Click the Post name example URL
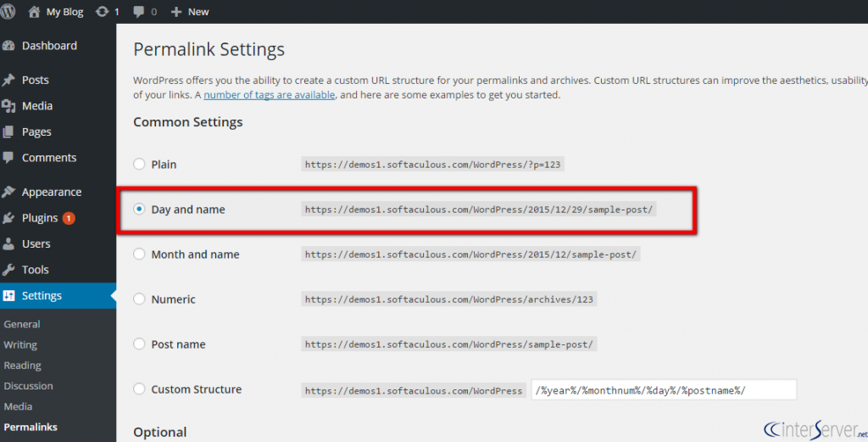The height and width of the screenshot is (442, 868). 449,344
